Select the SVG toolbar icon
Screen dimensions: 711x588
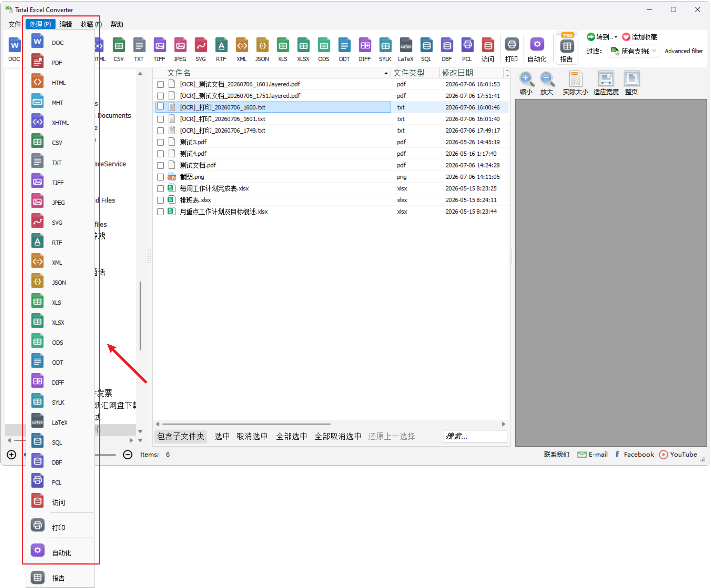[201, 49]
